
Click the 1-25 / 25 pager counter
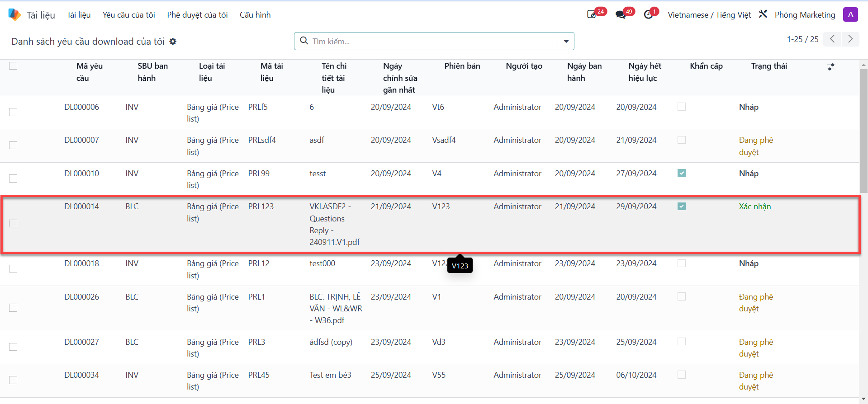802,39
